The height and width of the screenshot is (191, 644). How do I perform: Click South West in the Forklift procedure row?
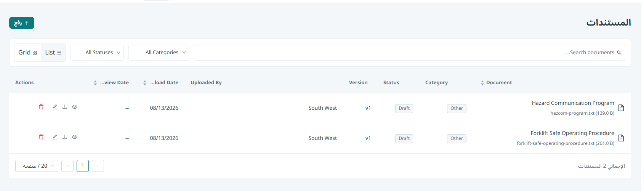coord(323,138)
